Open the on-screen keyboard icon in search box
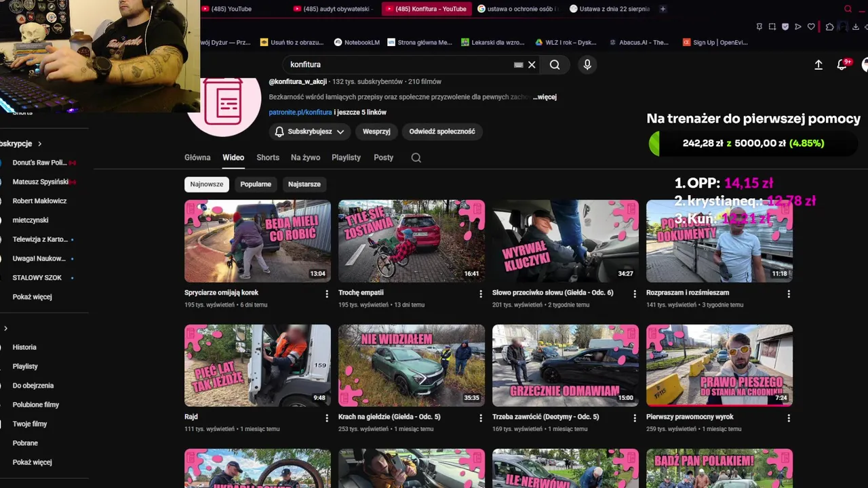This screenshot has width=868, height=488. click(519, 64)
